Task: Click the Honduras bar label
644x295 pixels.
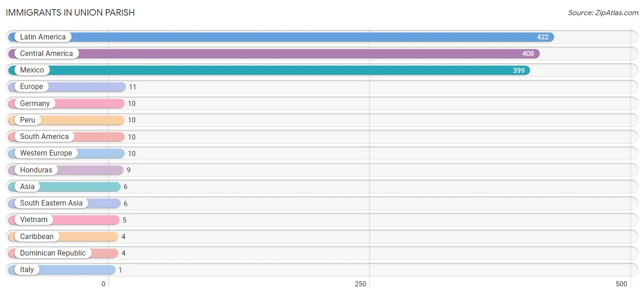Action: click(x=36, y=170)
